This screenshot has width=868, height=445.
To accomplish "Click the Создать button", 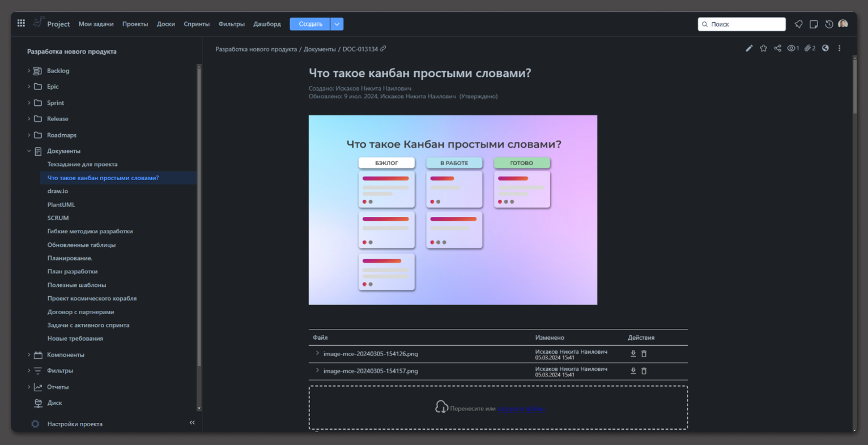I will [310, 24].
